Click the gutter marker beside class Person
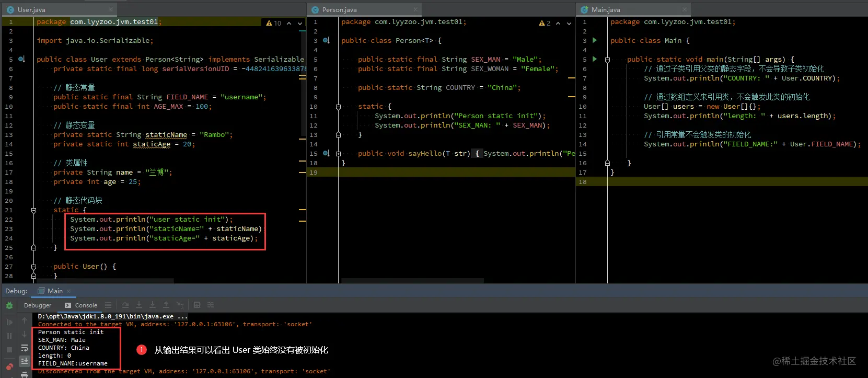Screen dimensions: 868x378 (326, 40)
